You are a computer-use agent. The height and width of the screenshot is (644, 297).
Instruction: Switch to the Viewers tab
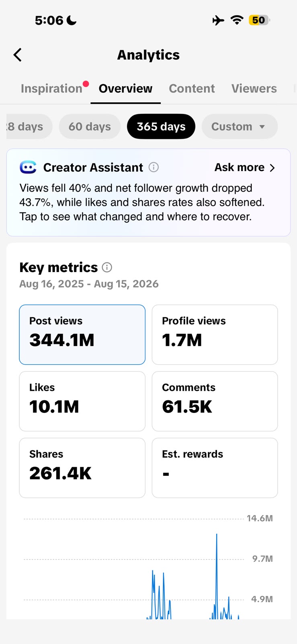pos(254,88)
